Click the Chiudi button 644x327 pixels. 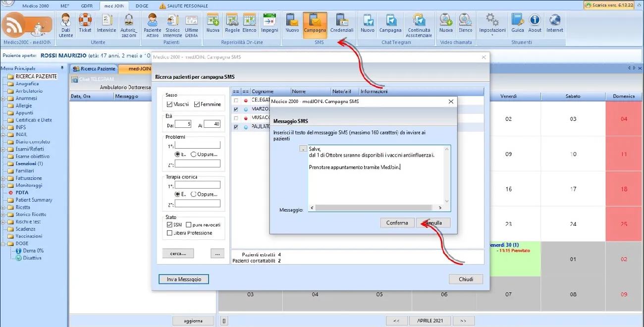click(466, 279)
